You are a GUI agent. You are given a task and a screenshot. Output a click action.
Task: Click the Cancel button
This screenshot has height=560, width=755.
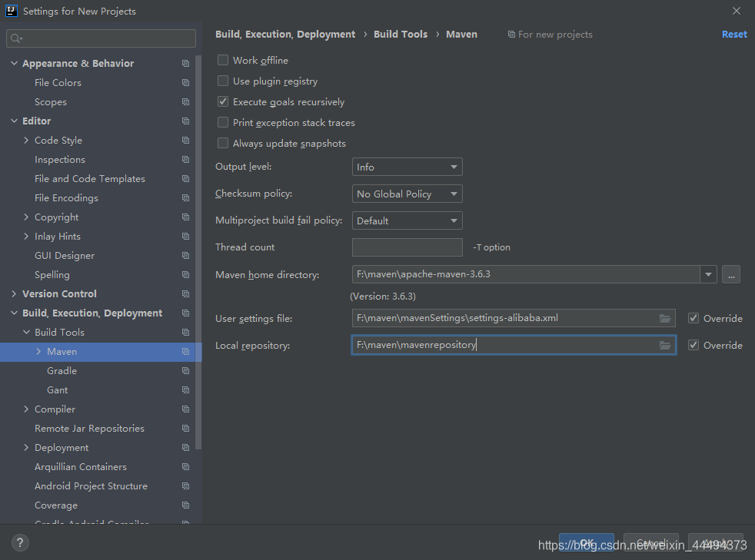tap(651, 542)
